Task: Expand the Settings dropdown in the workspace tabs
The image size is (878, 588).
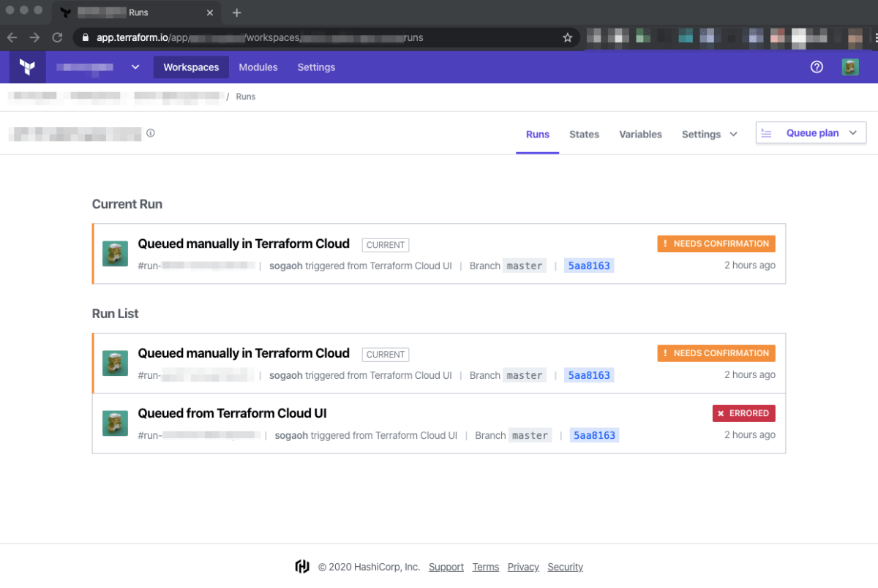Action: tap(710, 135)
